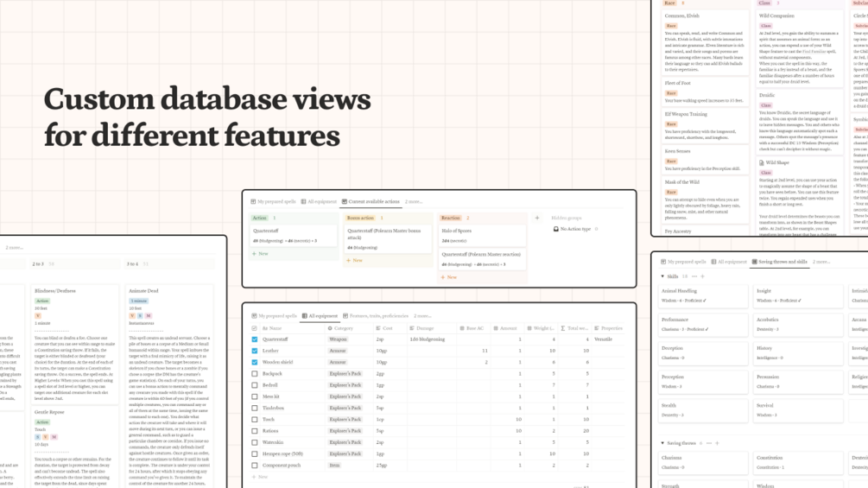The height and width of the screenshot is (488, 868).
Task: Add New card under Action column
Action: (260, 254)
